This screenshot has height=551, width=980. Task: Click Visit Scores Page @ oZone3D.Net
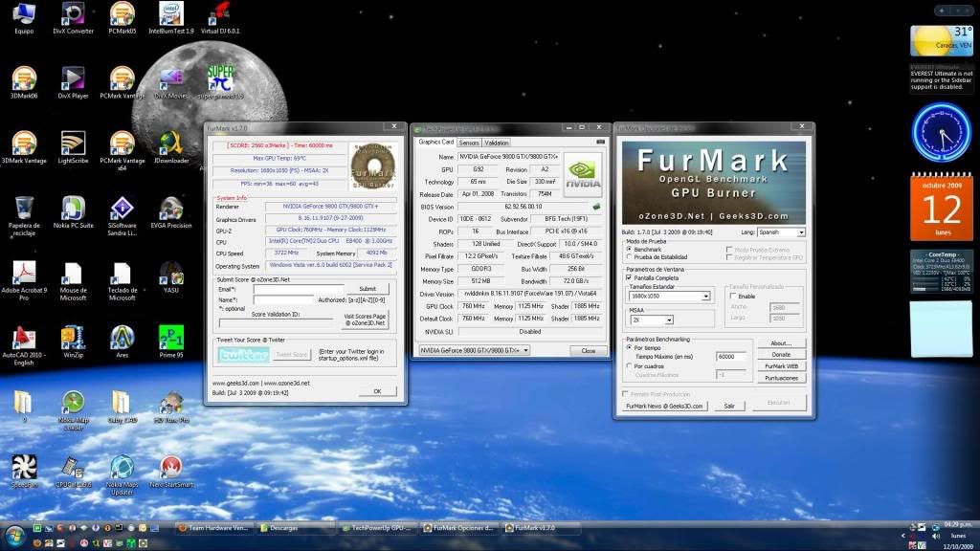[x=365, y=320]
